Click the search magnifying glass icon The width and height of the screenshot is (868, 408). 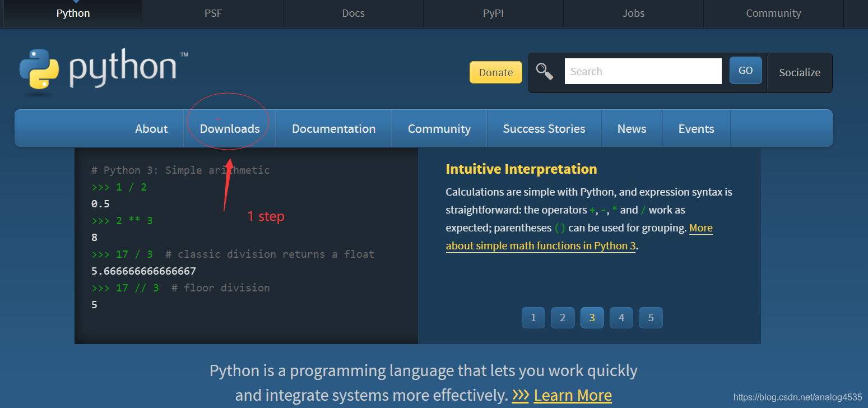pyautogui.click(x=545, y=71)
